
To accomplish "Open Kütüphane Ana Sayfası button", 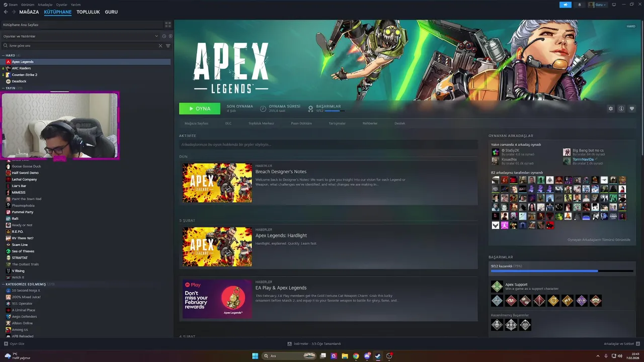I will tap(82, 25).
